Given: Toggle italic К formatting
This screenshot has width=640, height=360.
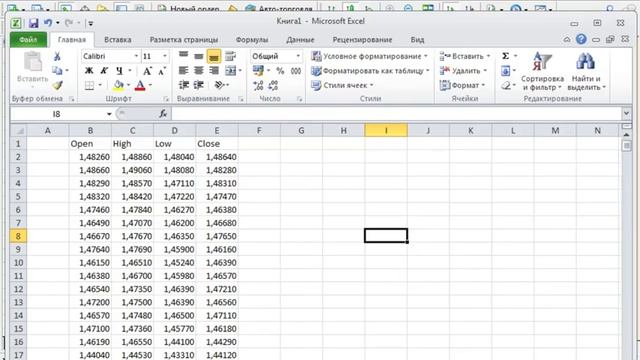Looking at the screenshot, I should pyautogui.click(x=104, y=71).
